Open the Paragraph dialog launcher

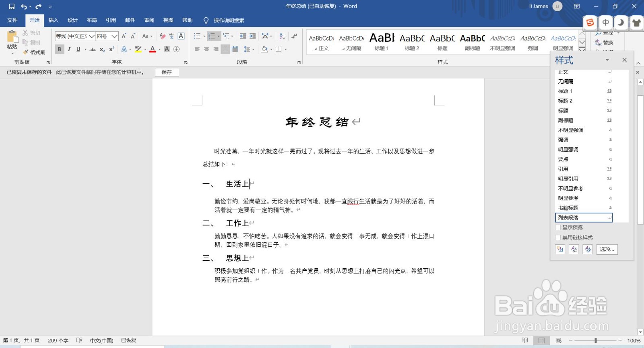pos(299,62)
